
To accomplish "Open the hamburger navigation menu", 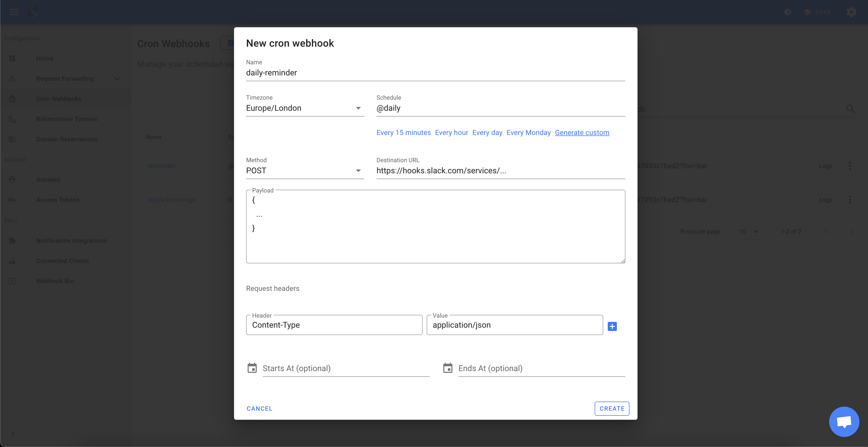I will click(x=14, y=12).
